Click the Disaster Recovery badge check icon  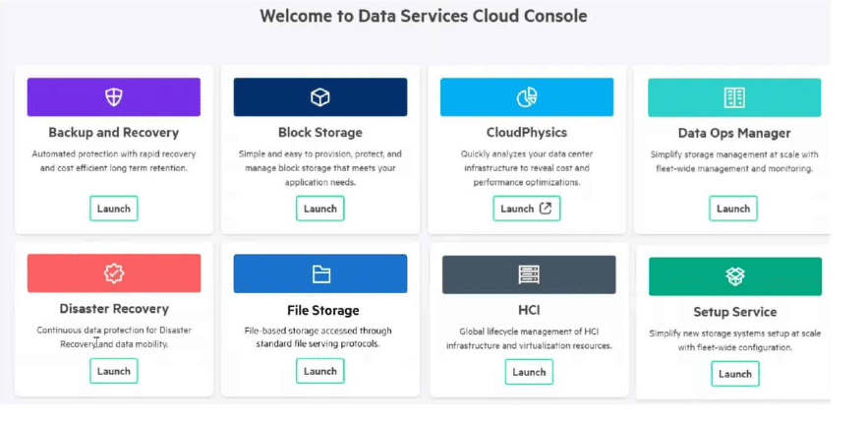(x=113, y=273)
